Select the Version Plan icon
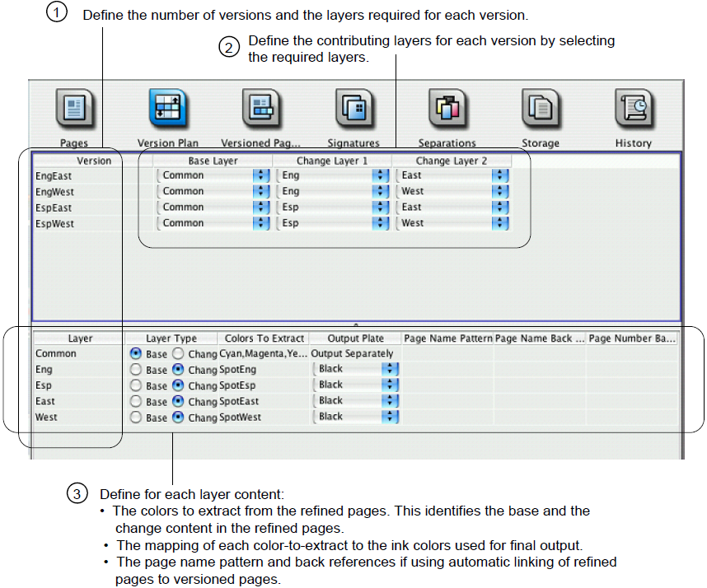 [x=167, y=110]
